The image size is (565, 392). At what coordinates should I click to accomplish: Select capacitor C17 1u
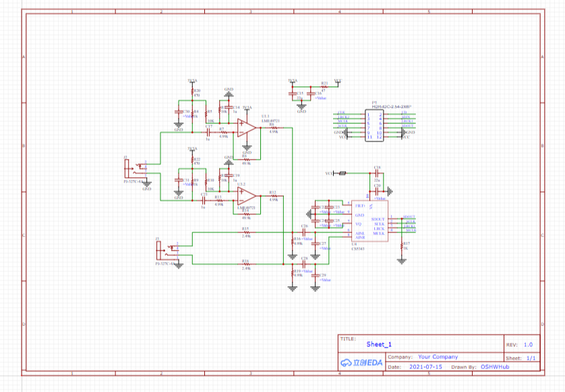(208, 133)
